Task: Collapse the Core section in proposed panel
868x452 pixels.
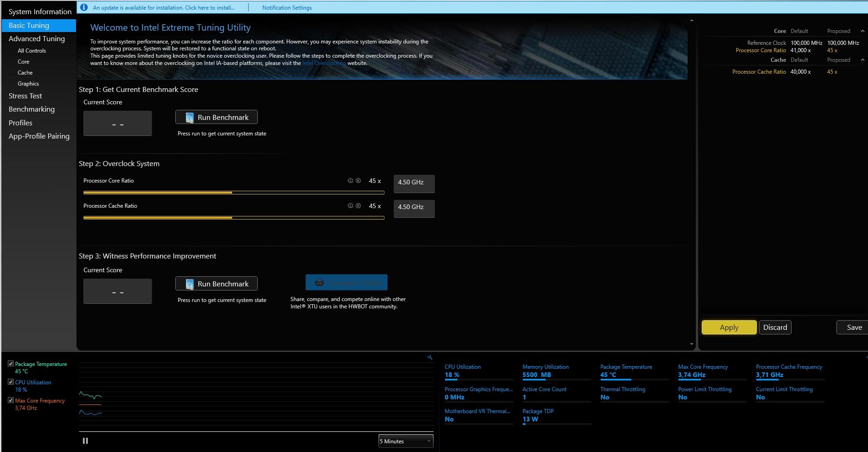Action: pos(863,31)
